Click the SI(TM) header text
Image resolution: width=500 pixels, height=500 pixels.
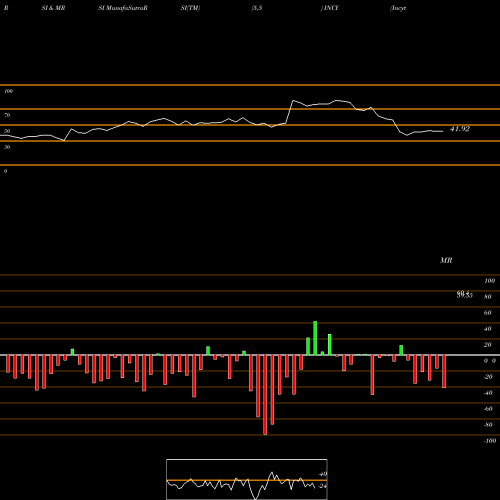[190, 8]
